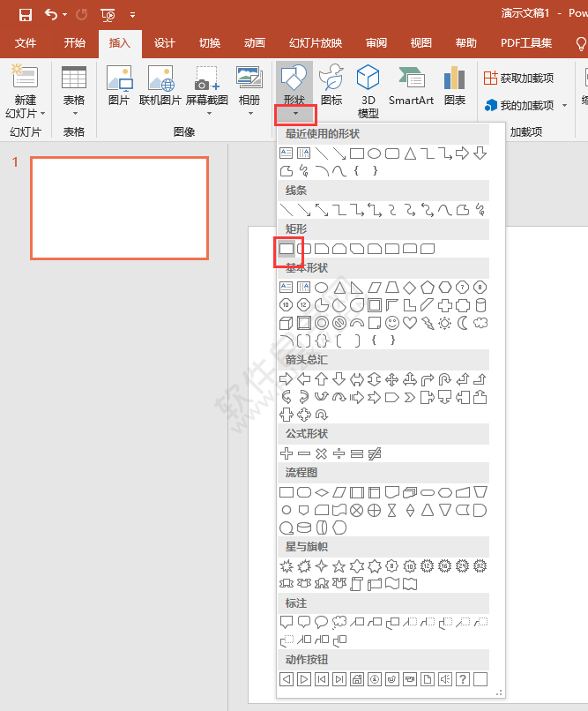Viewport: 588px width, 711px height.
Task: Select the up arrow in 箭头总汇
Action: pyautogui.click(x=322, y=379)
